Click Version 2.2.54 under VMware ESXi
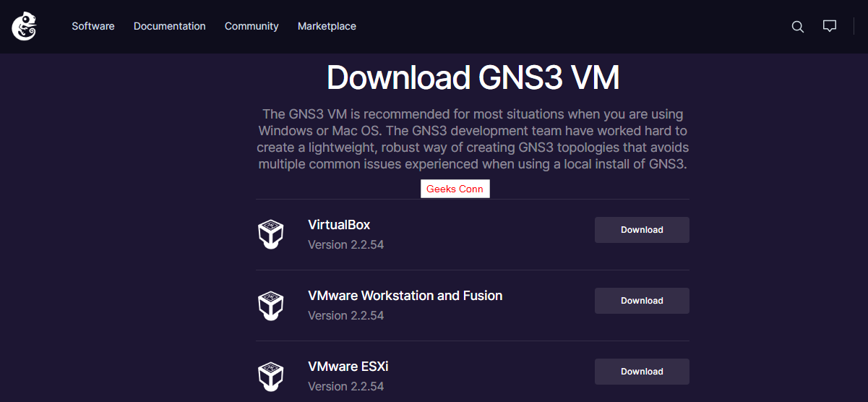Image resolution: width=868 pixels, height=402 pixels. click(345, 387)
